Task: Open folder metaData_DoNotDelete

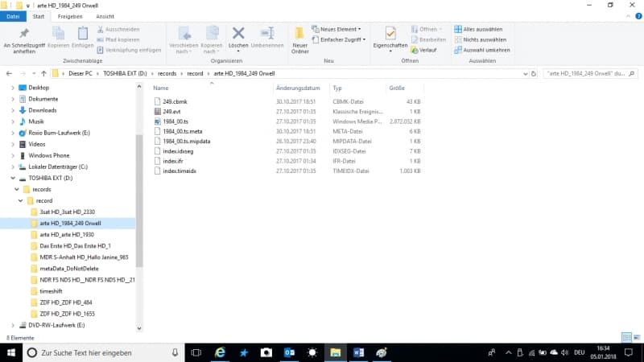Action: tap(69, 269)
